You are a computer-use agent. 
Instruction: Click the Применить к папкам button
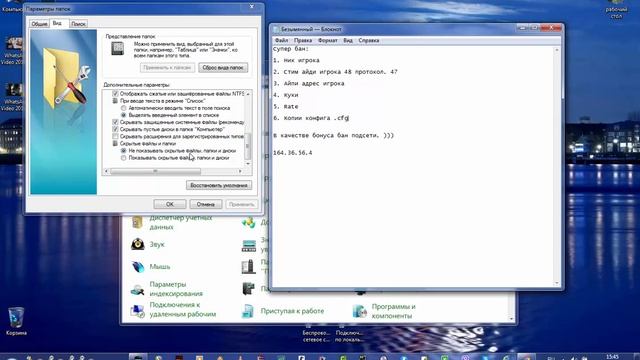coord(167,68)
